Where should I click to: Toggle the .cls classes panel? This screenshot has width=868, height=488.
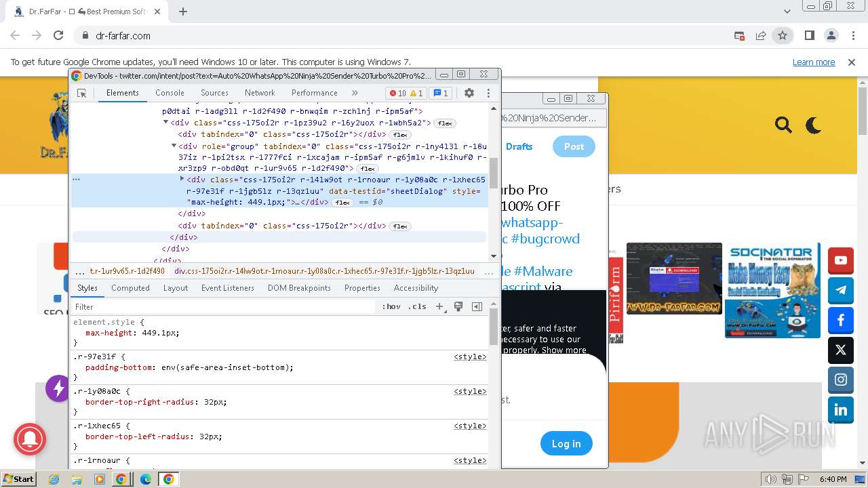tap(417, 306)
